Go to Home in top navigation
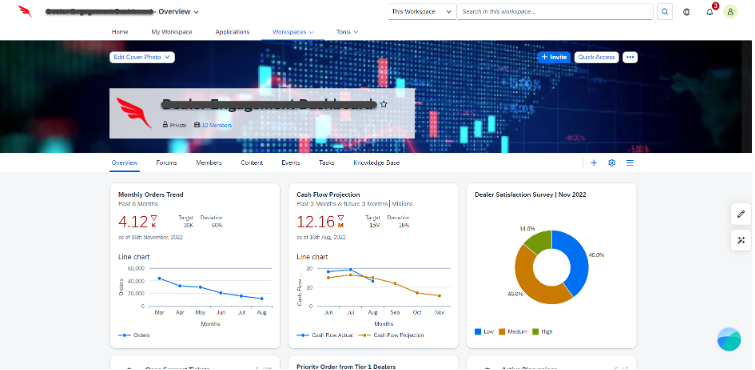Image resolution: width=755 pixels, height=370 pixels. click(120, 32)
